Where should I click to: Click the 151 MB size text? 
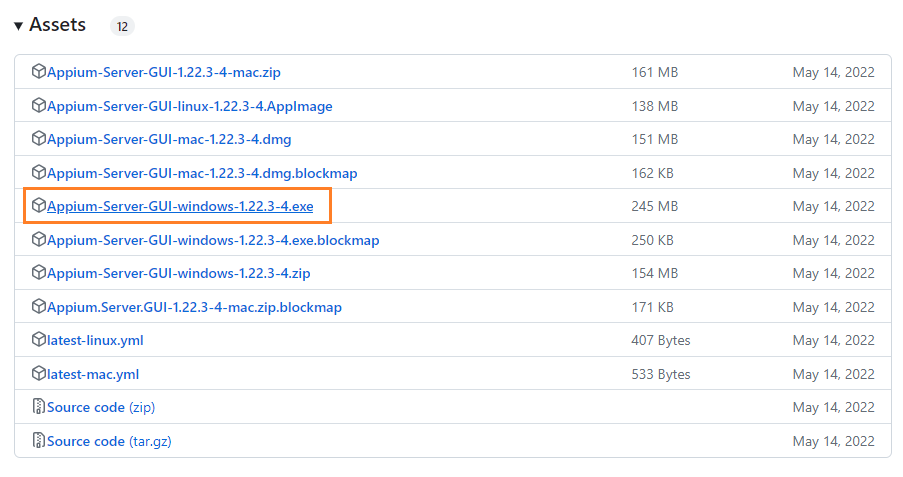tap(655, 139)
